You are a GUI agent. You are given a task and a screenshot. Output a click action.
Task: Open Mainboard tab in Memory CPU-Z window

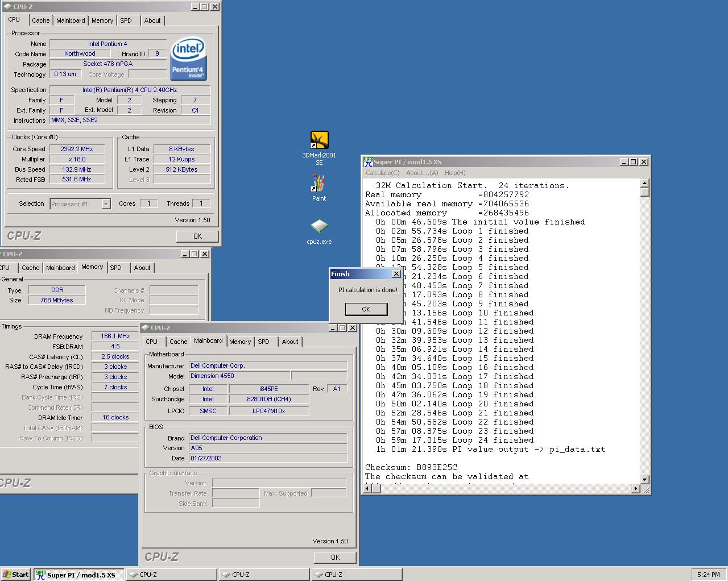60,268
